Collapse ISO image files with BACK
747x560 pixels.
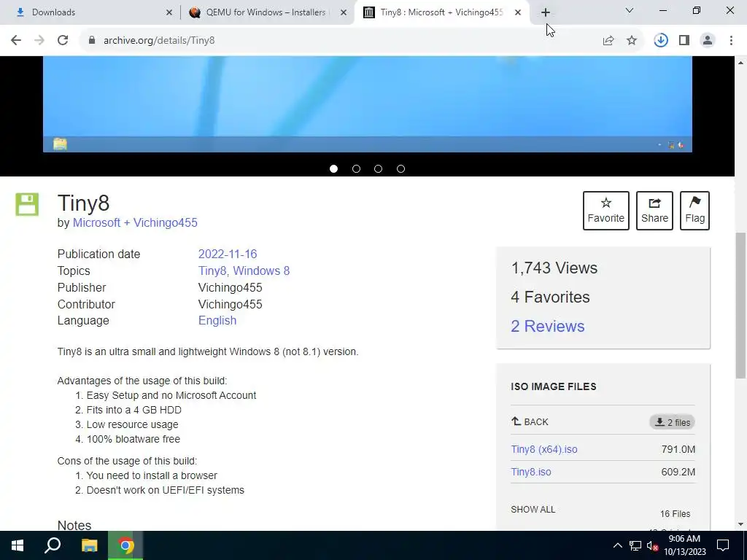(x=530, y=421)
